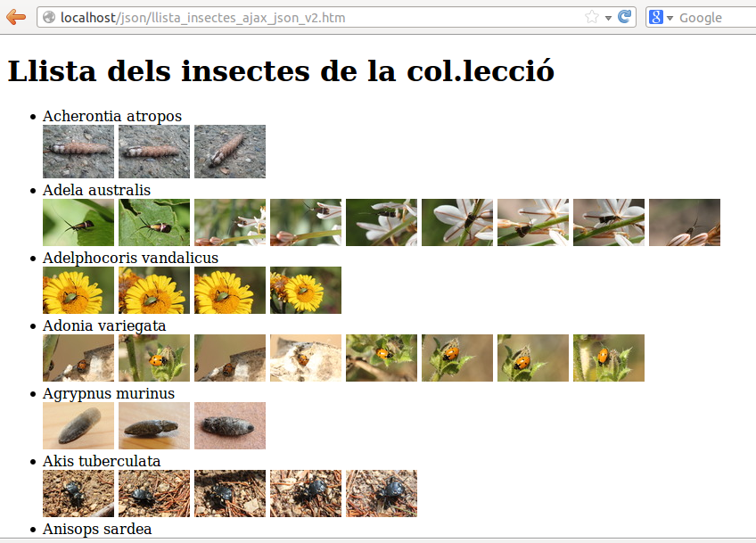
Task: Click the localhost URL address field
Action: pyautogui.click(x=312, y=18)
